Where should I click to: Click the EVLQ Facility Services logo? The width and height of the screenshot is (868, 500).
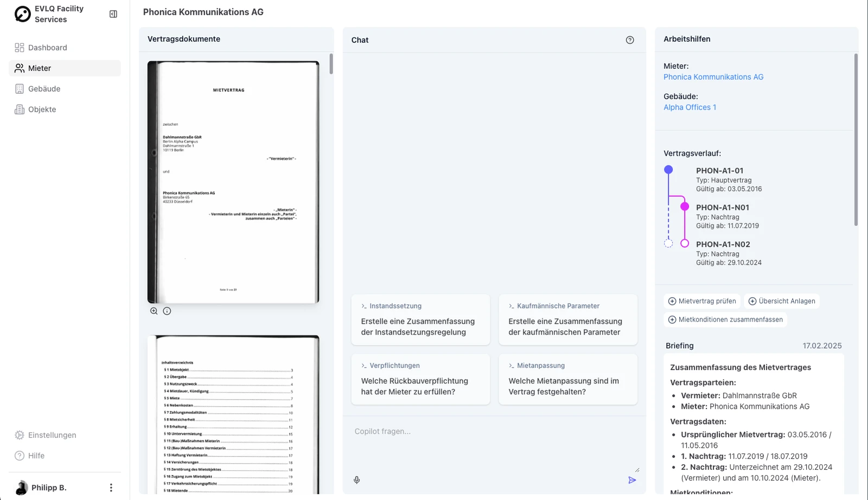23,14
